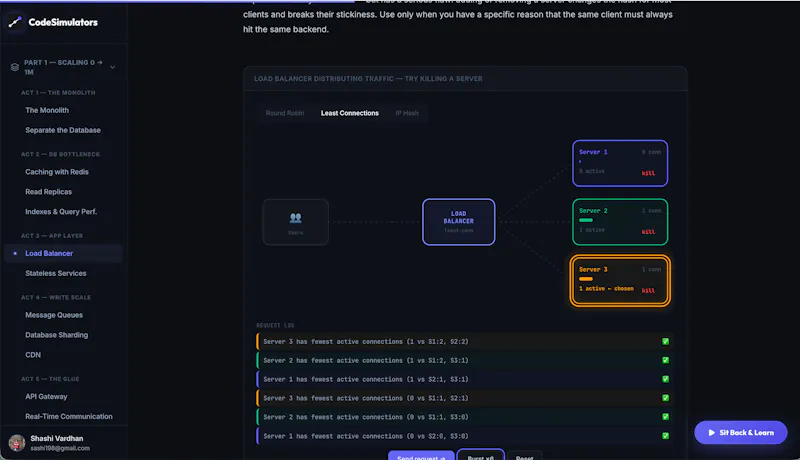
Task: Click green check on S1:2, S3:1 log row
Action: 665,361
